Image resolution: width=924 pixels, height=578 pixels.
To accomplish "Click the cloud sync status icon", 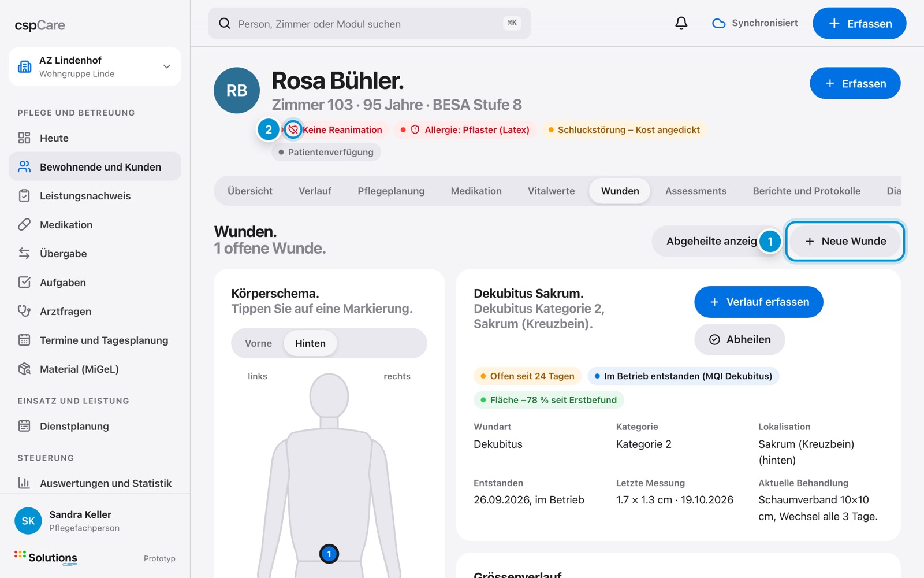I will click(x=718, y=23).
